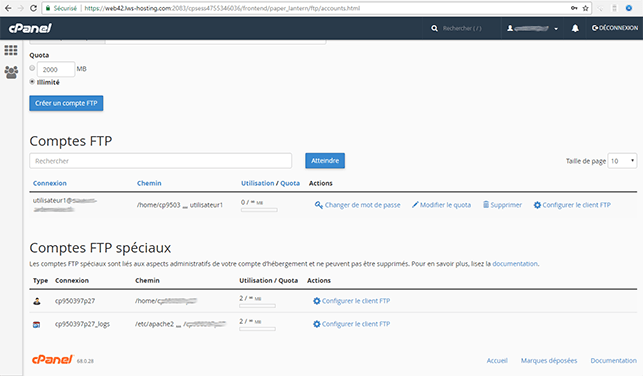Sort by Connexion column

50,183
